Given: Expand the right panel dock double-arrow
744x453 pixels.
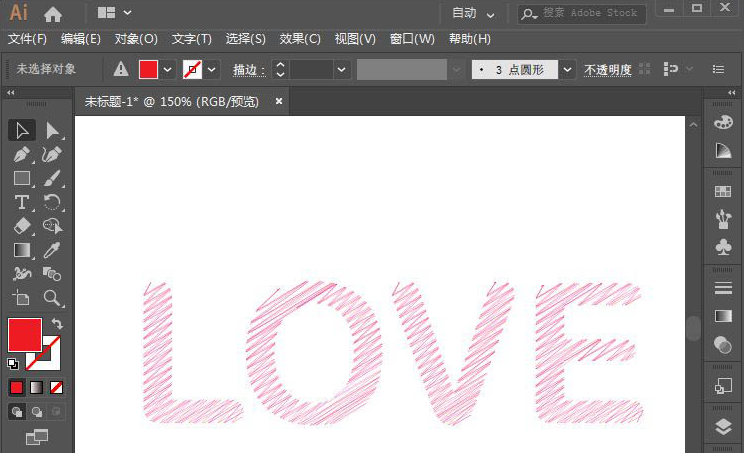Looking at the screenshot, I should (732, 92).
